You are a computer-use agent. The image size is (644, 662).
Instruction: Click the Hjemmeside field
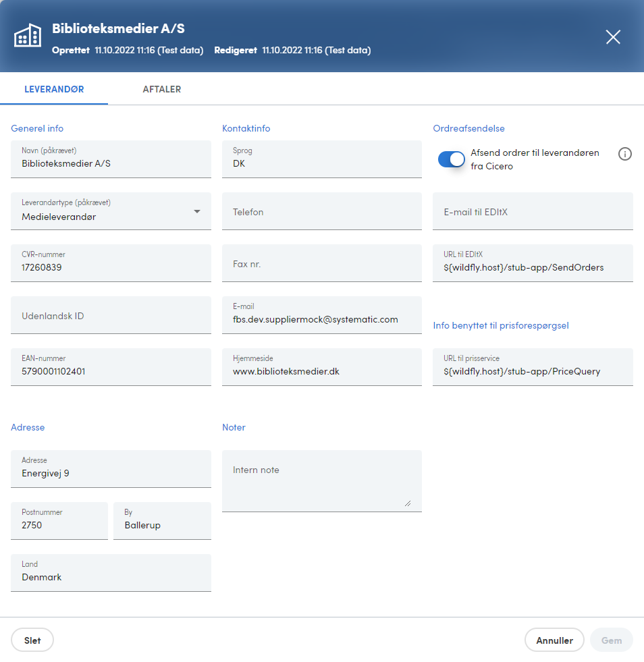pyautogui.click(x=322, y=367)
